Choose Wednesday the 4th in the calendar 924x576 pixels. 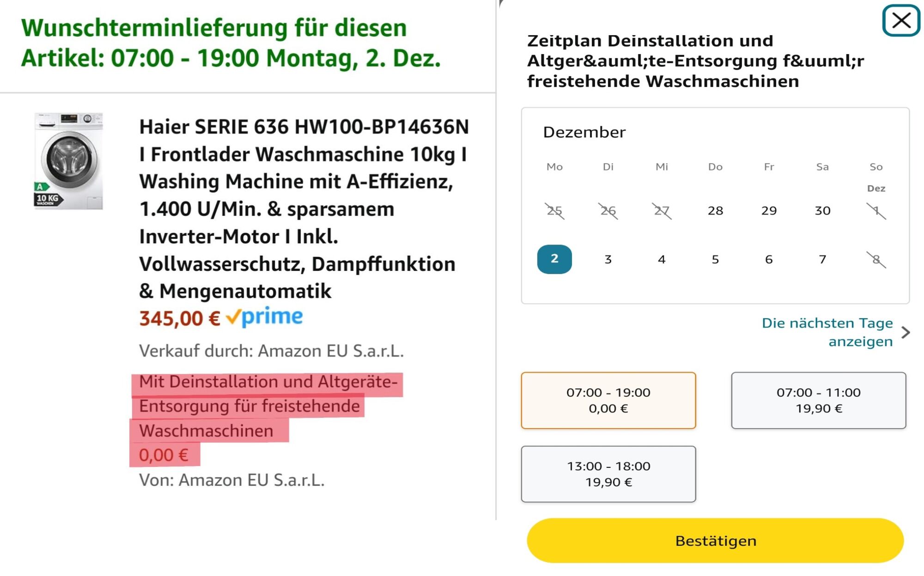pos(662,259)
